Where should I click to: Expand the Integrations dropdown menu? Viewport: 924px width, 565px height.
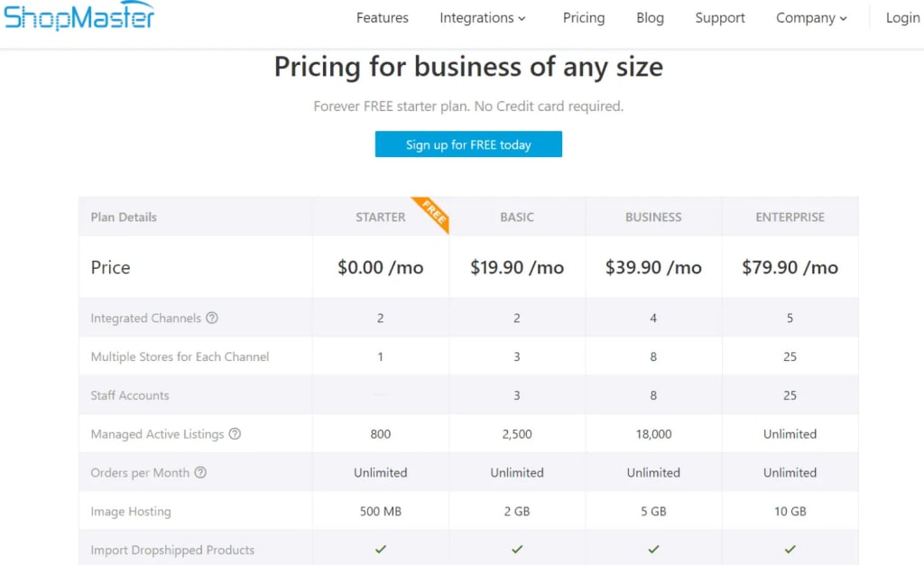tap(483, 18)
